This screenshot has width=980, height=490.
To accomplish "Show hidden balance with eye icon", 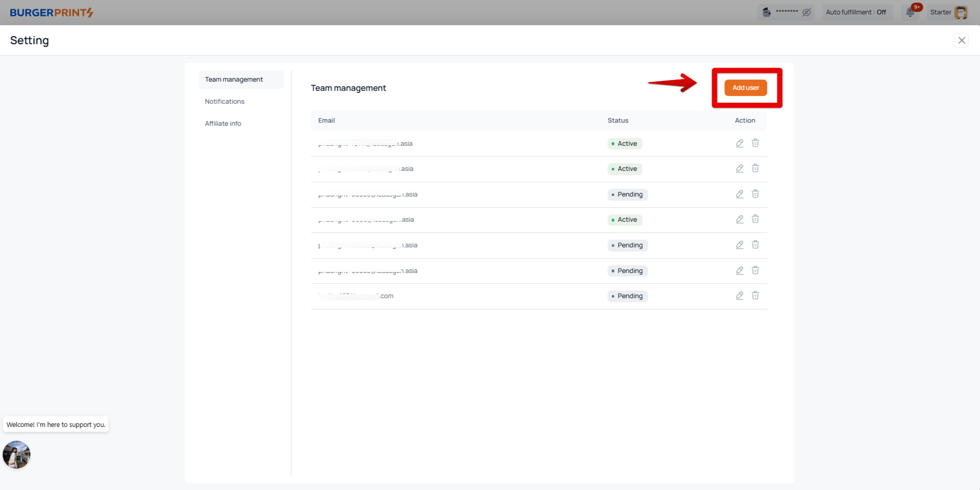I will point(807,12).
